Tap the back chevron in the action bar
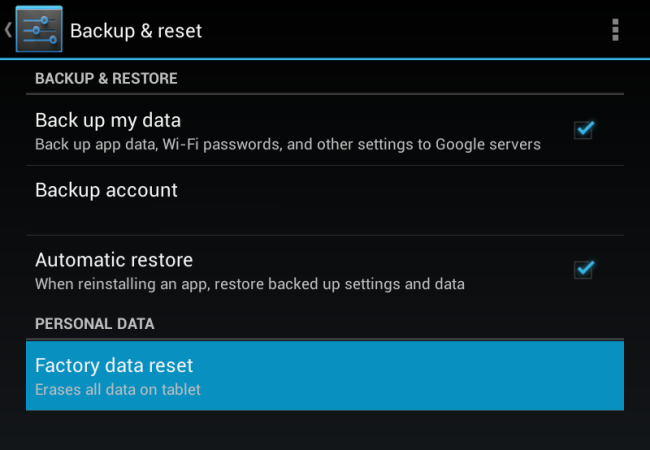650x450 pixels. pos(8,30)
